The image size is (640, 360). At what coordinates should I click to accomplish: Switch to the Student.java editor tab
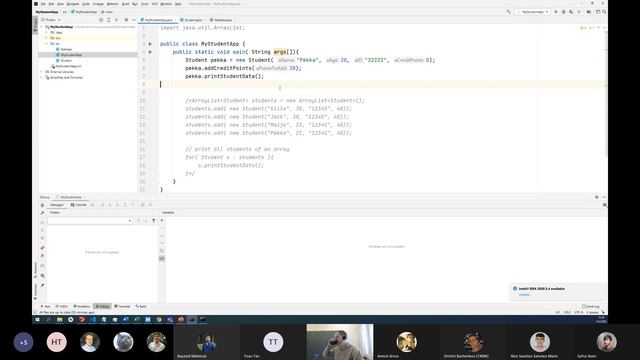[x=193, y=20]
